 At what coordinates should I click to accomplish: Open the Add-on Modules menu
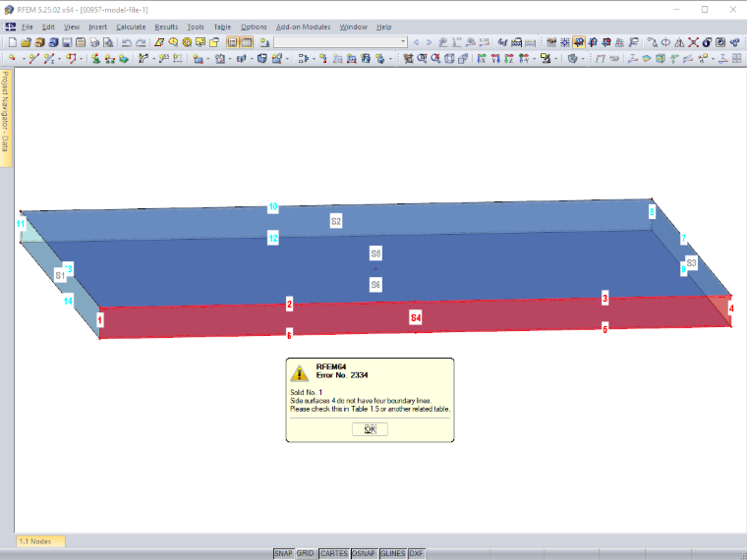click(x=304, y=28)
